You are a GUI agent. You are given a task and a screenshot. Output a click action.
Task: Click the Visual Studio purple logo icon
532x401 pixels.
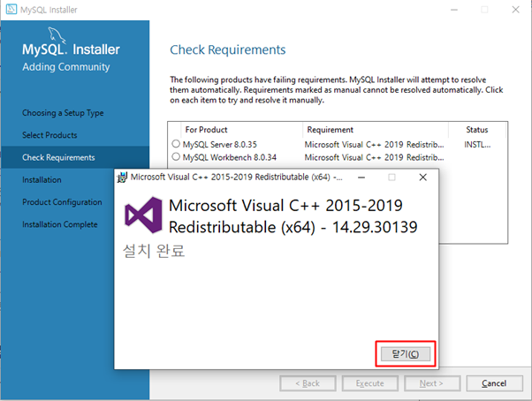pos(143,215)
